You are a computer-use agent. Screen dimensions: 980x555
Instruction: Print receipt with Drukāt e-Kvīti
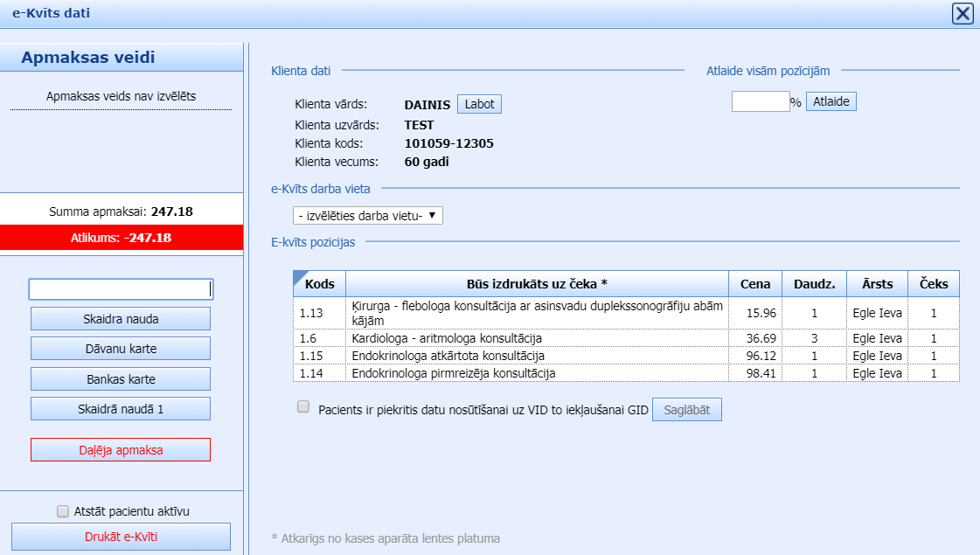point(121,537)
